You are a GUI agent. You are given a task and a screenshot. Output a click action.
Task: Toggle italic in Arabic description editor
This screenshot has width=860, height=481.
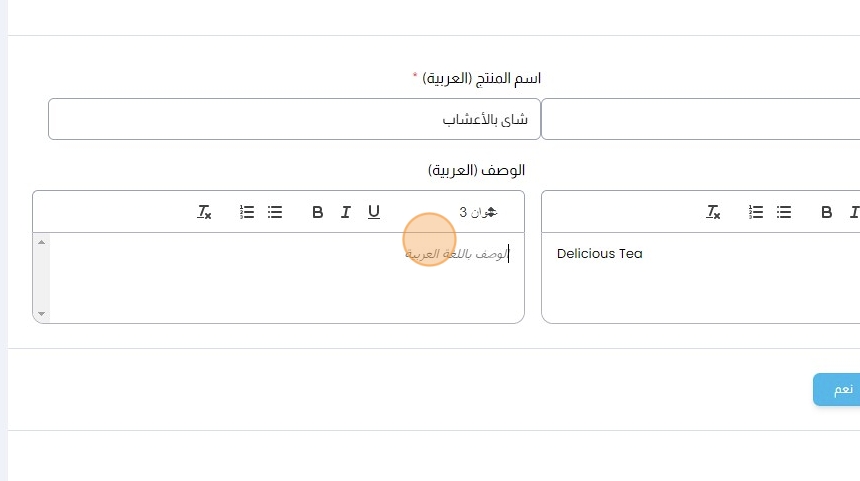tap(346, 212)
